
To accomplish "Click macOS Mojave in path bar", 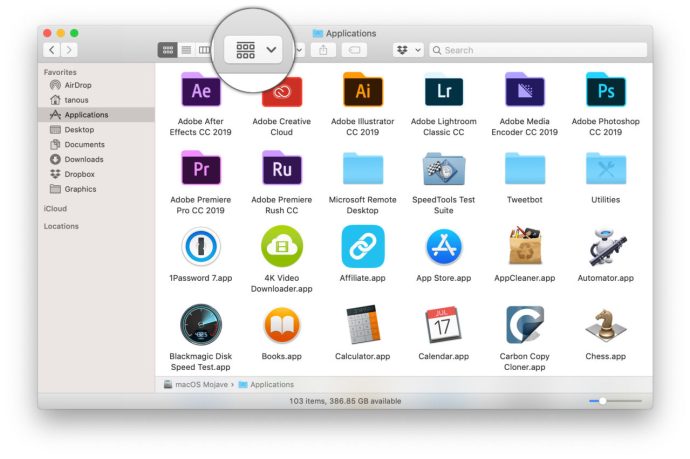I will [x=196, y=385].
